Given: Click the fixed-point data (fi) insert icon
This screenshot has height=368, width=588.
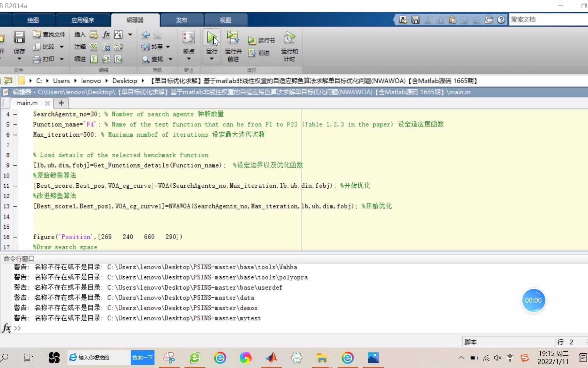Looking at the screenshot, I should pos(118,34).
